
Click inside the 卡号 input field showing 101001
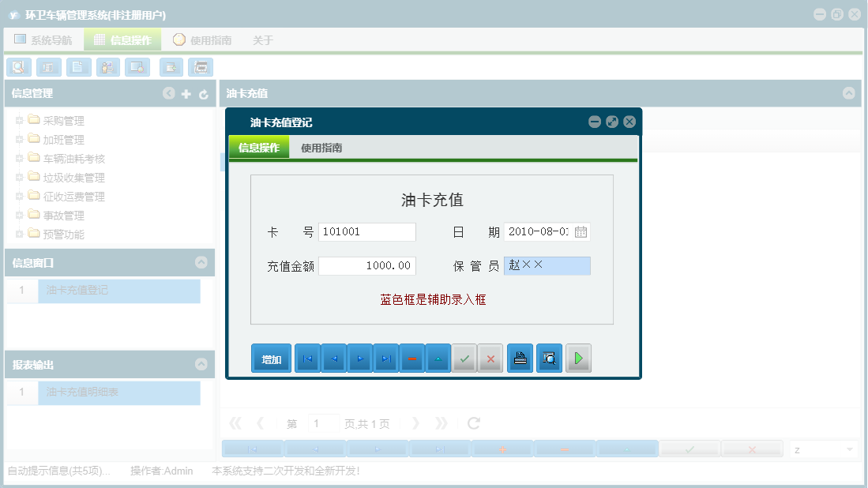coord(367,231)
